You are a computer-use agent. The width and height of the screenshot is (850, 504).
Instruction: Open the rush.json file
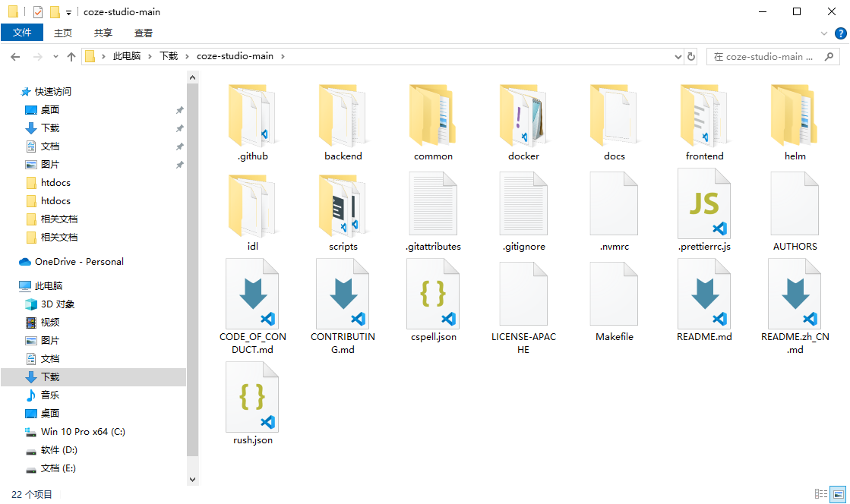point(252,398)
